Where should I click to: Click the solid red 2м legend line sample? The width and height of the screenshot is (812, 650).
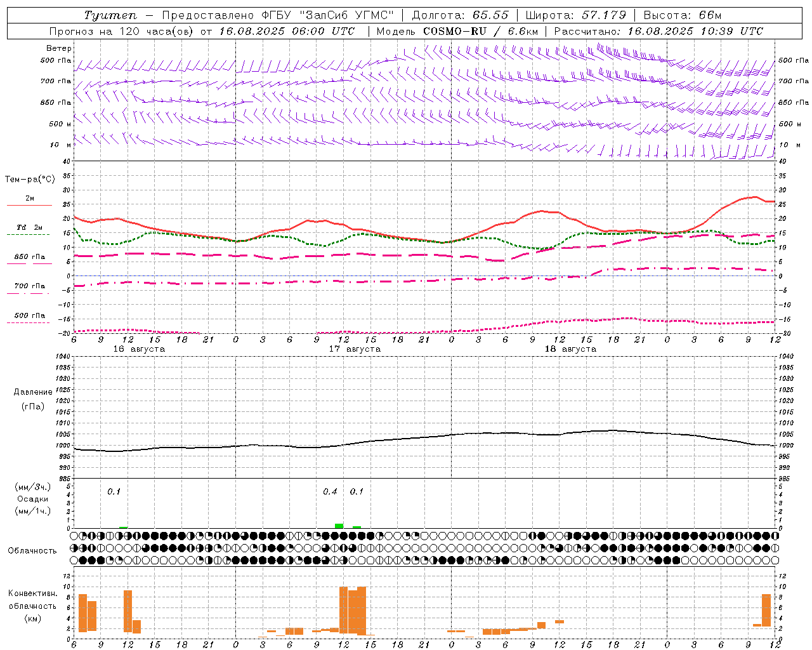point(29,205)
